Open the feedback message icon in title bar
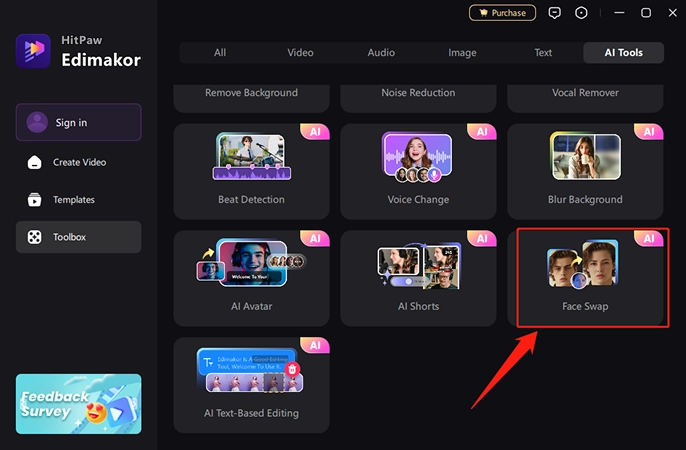The image size is (686, 450). [554, 13]
